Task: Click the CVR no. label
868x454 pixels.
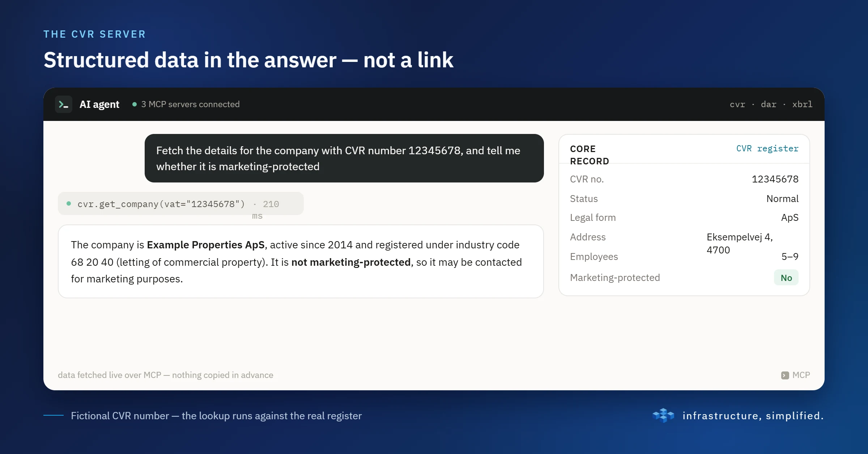Action: 587,179
